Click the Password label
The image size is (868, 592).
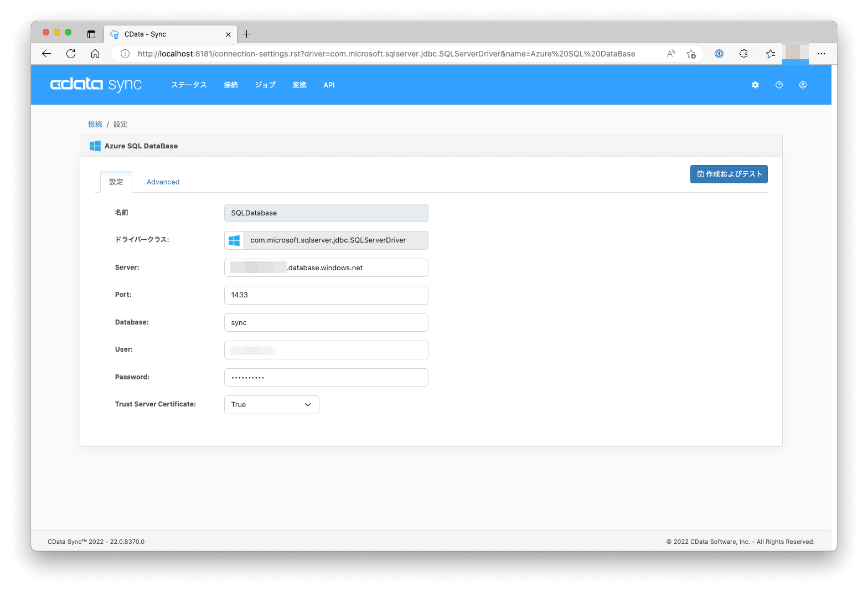(x=132, y=377)
